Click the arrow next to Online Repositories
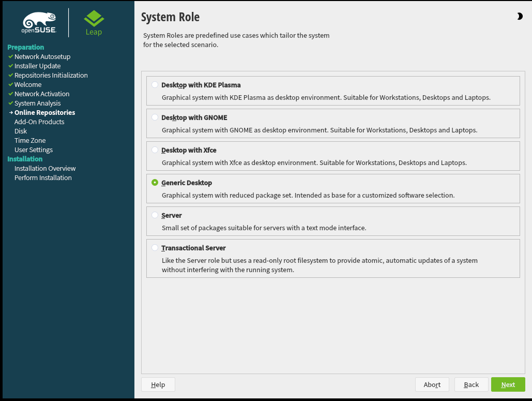Image resolution: width=532 pixels, height=401 pixels. (x=11, y=112)
